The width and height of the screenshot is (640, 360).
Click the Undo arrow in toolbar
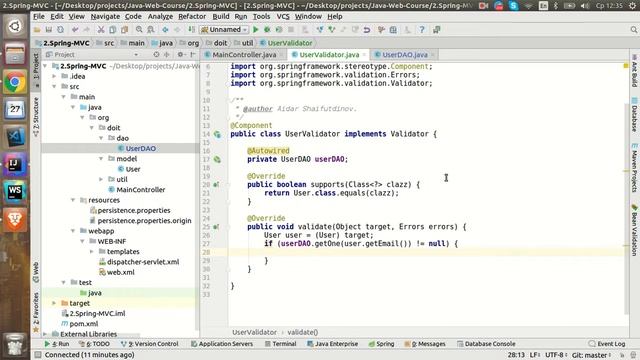(75, 30)
